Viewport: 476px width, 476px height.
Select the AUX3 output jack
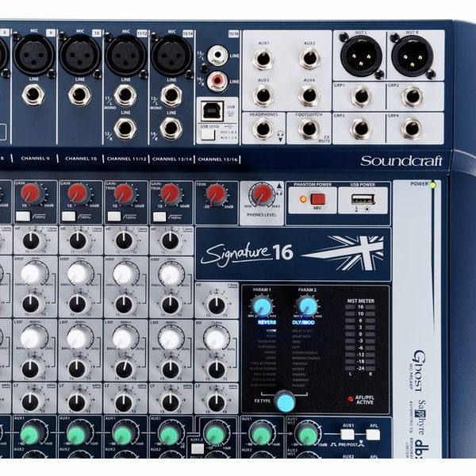[x=263, y=95]
